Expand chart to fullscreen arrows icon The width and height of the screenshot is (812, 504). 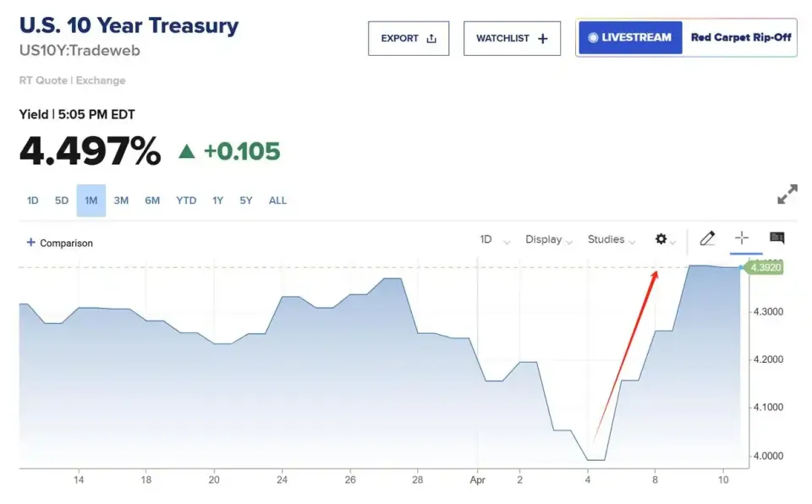pos(787,194)
